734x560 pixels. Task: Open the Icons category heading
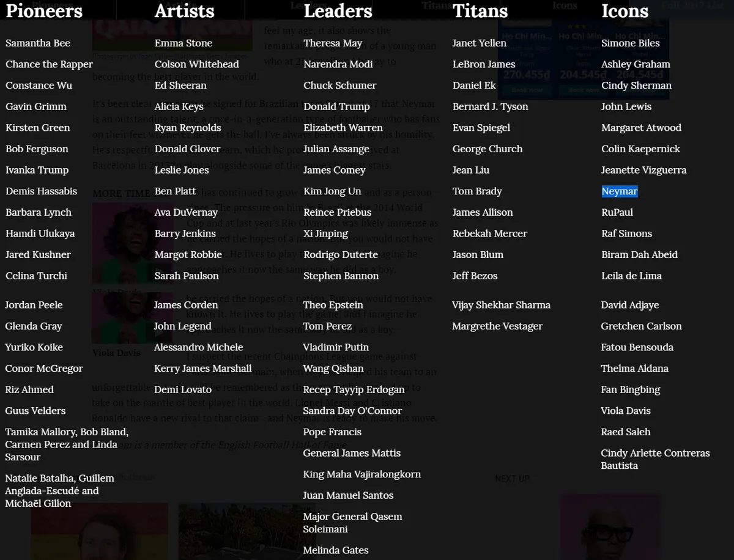point(625,11)
